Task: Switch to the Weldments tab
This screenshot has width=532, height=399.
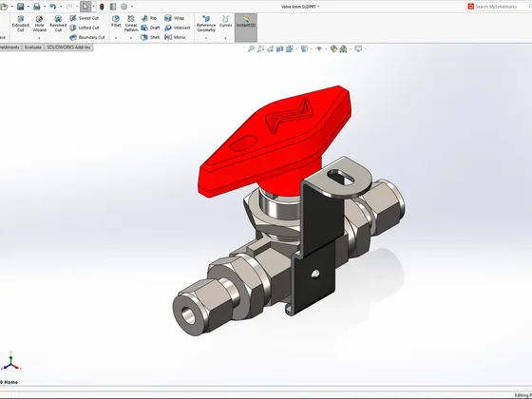Action: tap(9, 47)
